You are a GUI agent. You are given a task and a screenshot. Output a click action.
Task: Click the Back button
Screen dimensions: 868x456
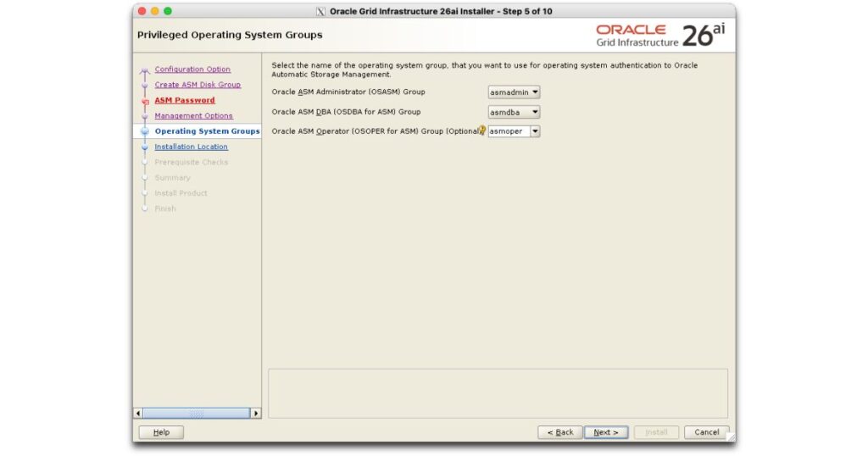560,432
